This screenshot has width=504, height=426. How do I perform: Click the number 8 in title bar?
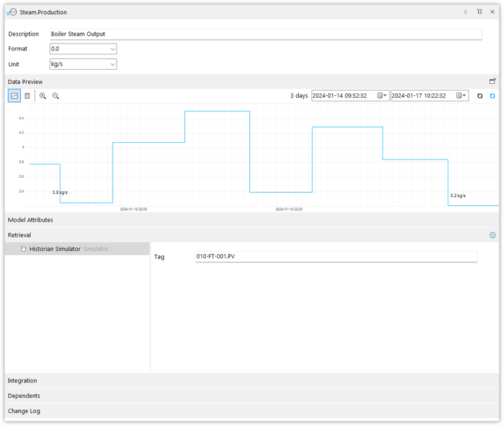465,12
